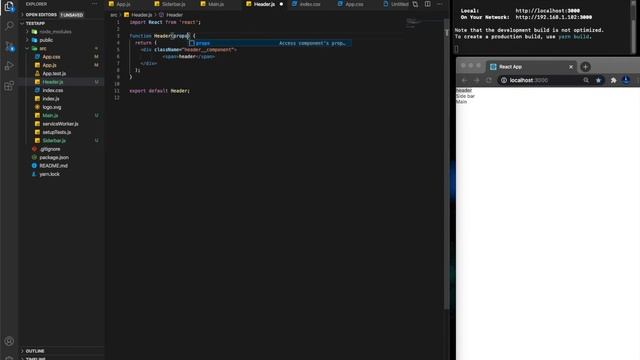This screenshot has height=360, width=640.
Task: Reload the localhost page in browser
Action: pyautogui.click(x=489, y=80)
